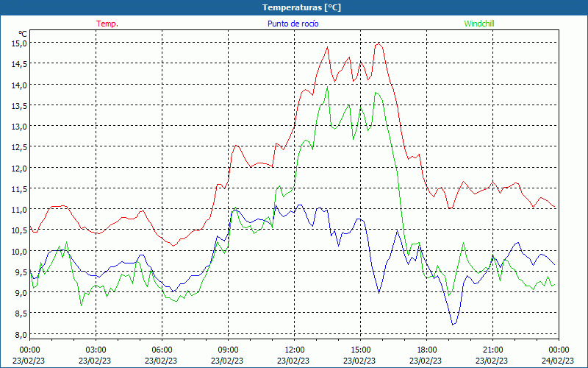The width and height of the screenshot is (588, 368).
Task: Click the 23/02/23 date under 12:00
Action: click(293, 361)
